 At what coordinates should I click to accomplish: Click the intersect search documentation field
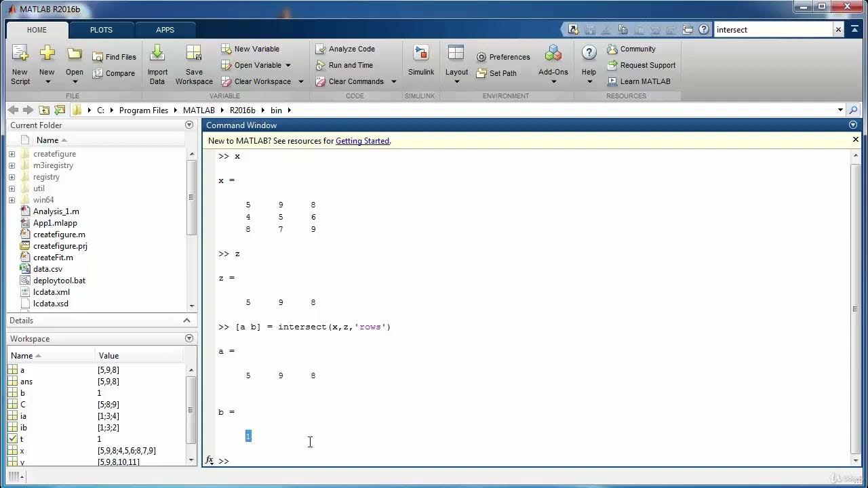773,29
